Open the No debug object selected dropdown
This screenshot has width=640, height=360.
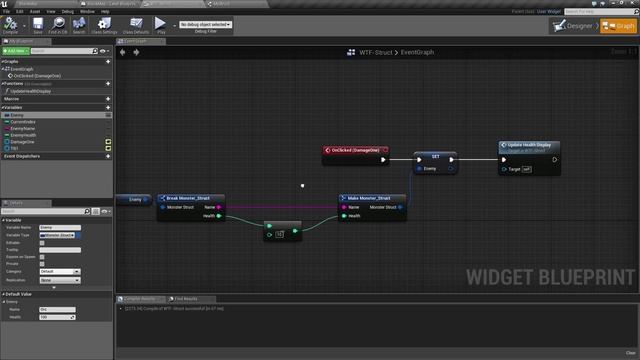point(205,24)
